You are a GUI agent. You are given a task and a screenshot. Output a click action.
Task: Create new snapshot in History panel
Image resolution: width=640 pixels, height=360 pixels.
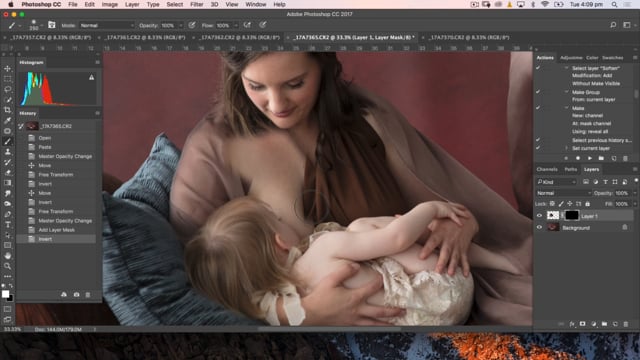click(76, 294)
